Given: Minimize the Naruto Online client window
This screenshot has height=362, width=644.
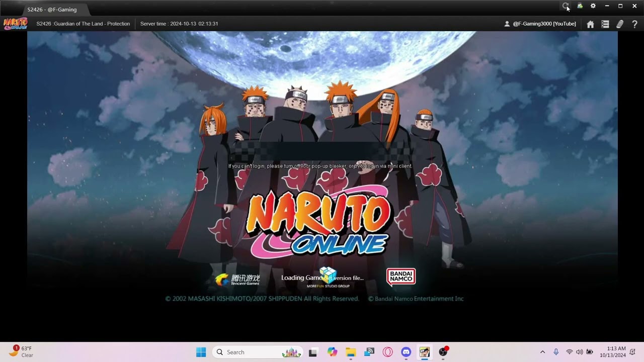Looking at the screenshot, I should click(x=607, y=6).
